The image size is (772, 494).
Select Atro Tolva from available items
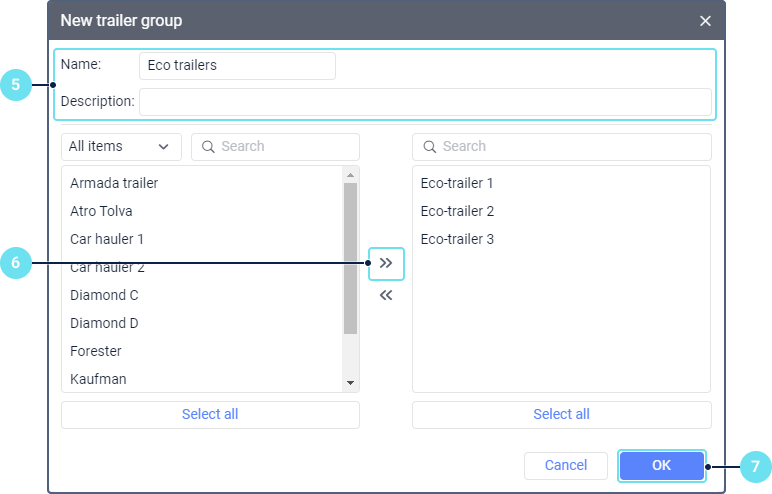coord(101,211)
